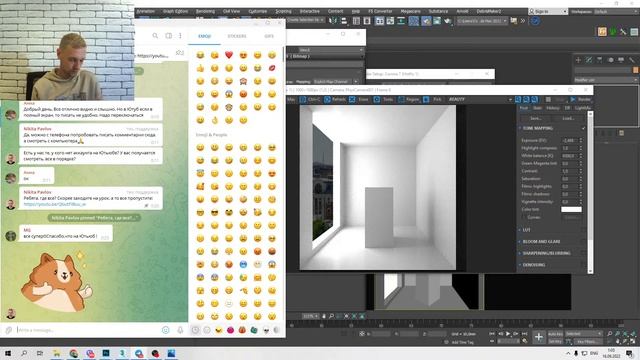Click Pick in the Corona frame buffer toolbar

pos(433,99)
